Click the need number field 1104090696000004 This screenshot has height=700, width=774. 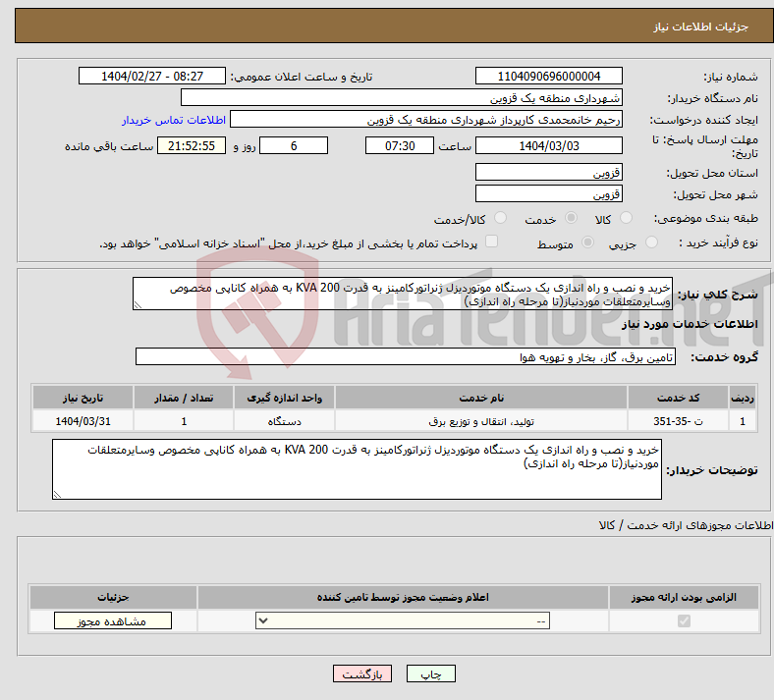(549, 76)
